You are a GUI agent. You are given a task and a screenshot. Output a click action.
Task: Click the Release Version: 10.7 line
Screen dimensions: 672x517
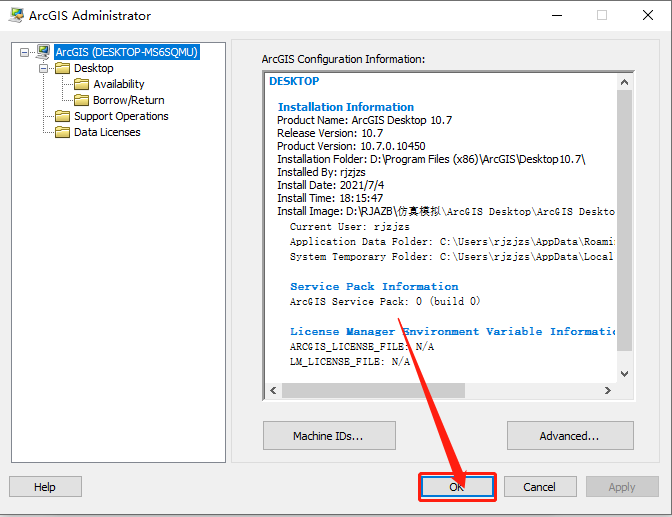tap(330, 133)
